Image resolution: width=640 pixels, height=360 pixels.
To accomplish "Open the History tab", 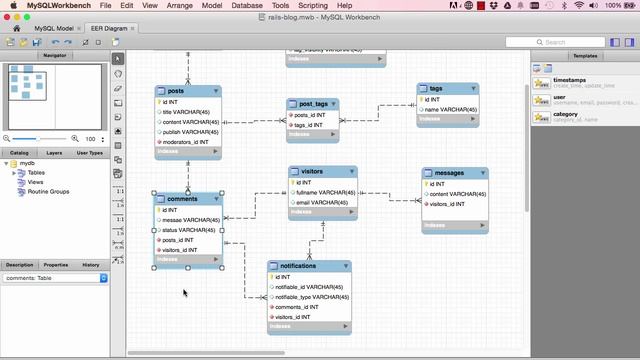I will pyautogui.click(x=91, y=265).
